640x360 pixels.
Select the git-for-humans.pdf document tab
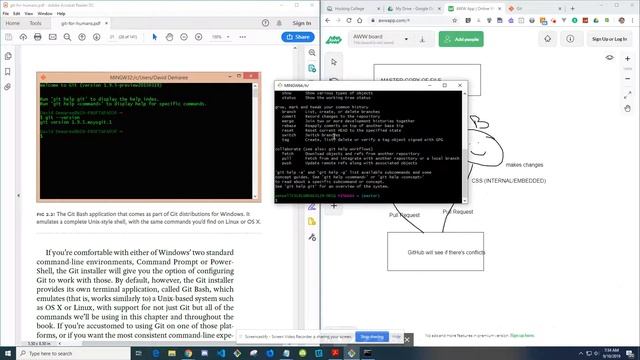click(x=81, y=23)
